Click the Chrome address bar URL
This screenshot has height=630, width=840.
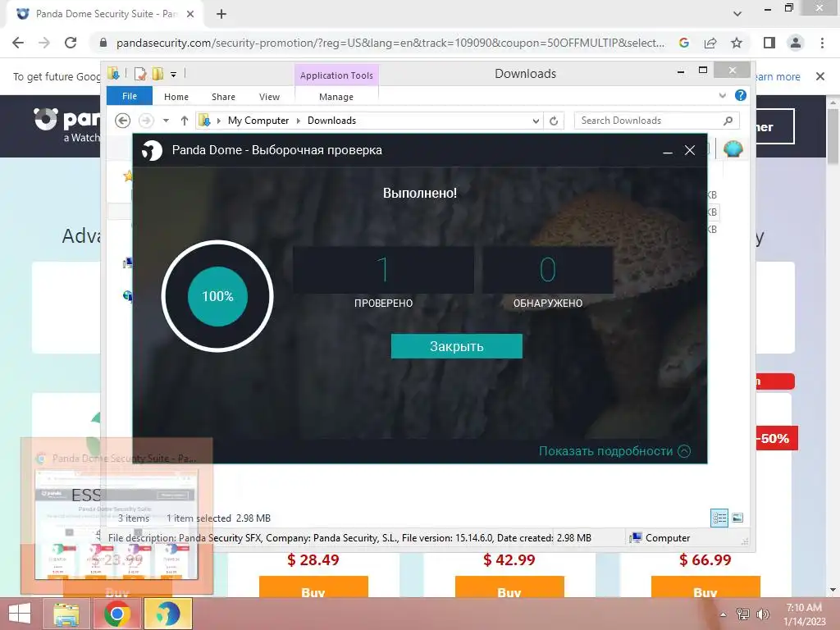point(390,43)
